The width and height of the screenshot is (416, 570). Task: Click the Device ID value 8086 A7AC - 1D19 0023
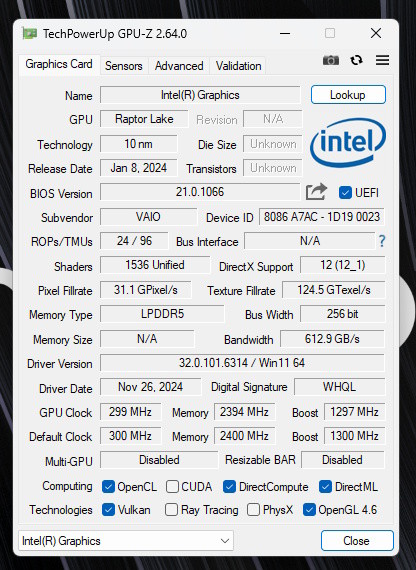[x=322, y=217]
